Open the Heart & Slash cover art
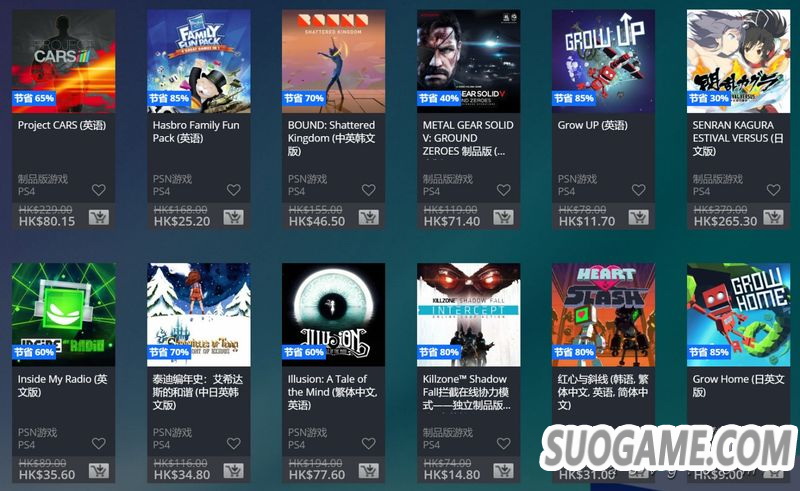Image resolution: width=800 pixels, height=491 pixels. (604, 315)
